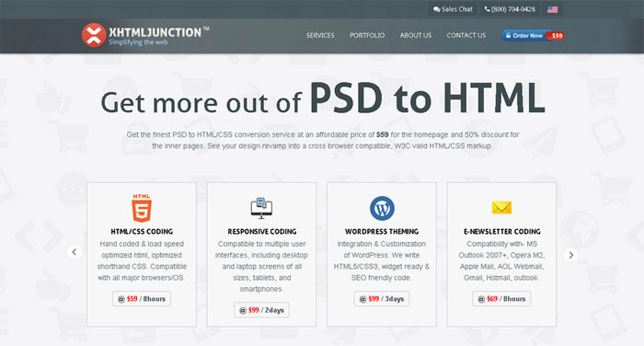
Task: Click the HTML/CSS card description text
Action: coord(142,261)
